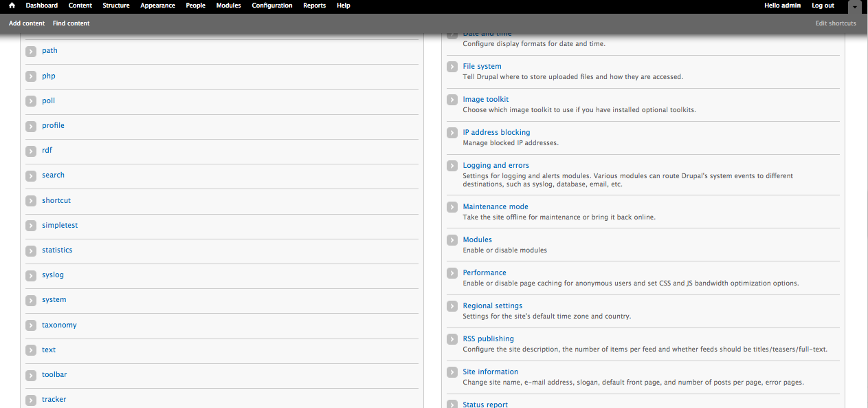
Task: Open the Modules administration link
Action: (477, 239)
